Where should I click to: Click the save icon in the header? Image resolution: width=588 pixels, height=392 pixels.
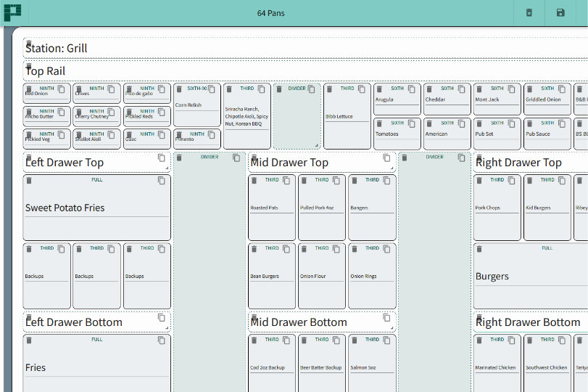coord(560,13)
